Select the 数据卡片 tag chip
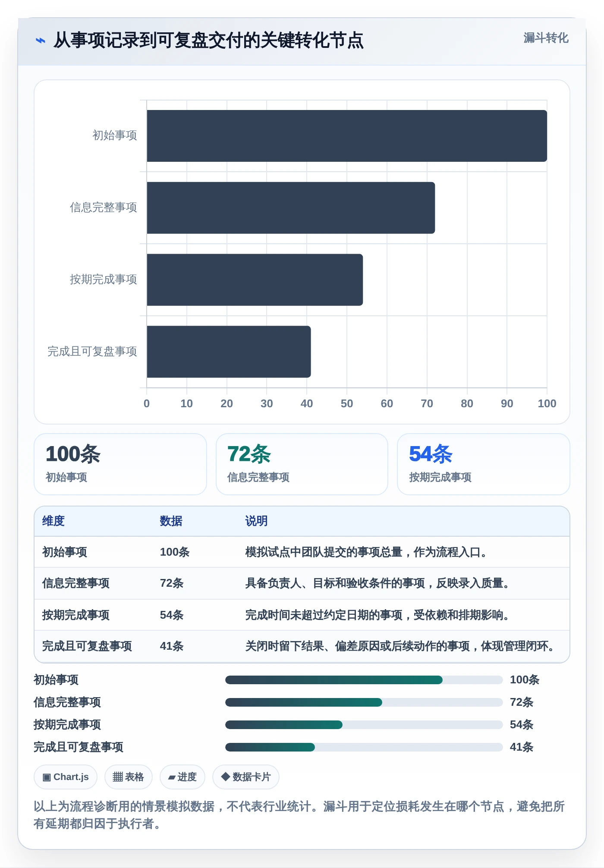The height and width of the screenshot is (868, 604). pos(246,777)
